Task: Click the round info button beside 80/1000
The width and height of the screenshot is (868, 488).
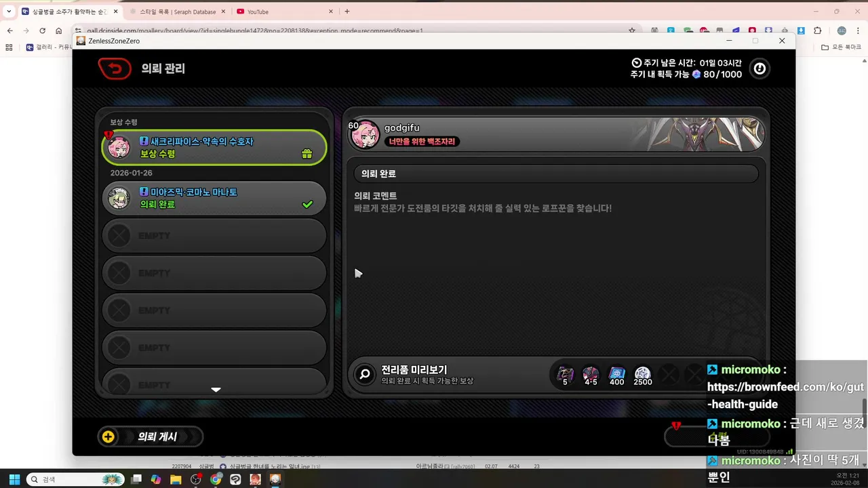Action: (x=759, y=68)
